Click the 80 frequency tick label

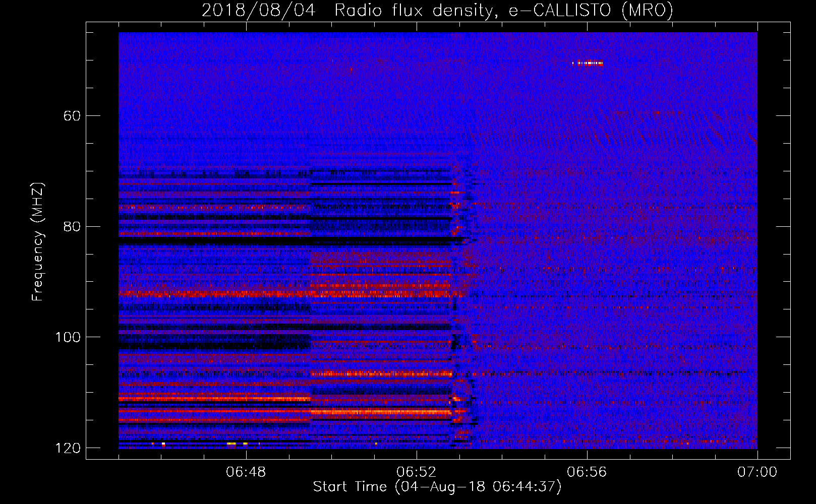coord(72,226)
